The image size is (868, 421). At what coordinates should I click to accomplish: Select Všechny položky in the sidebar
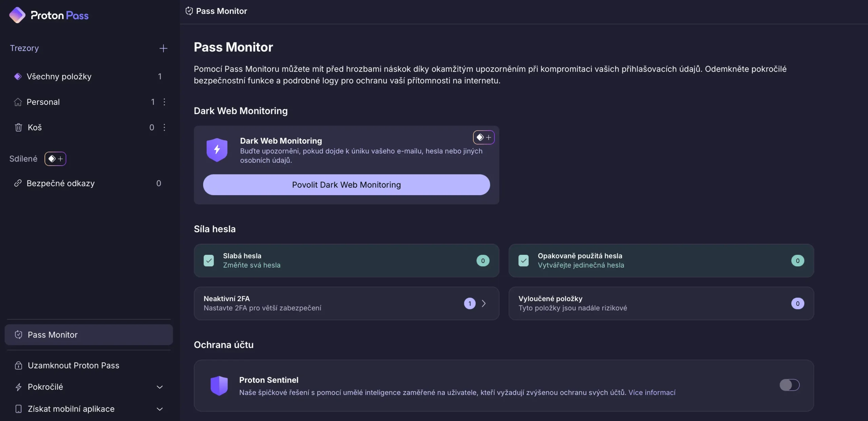[59, 76]
